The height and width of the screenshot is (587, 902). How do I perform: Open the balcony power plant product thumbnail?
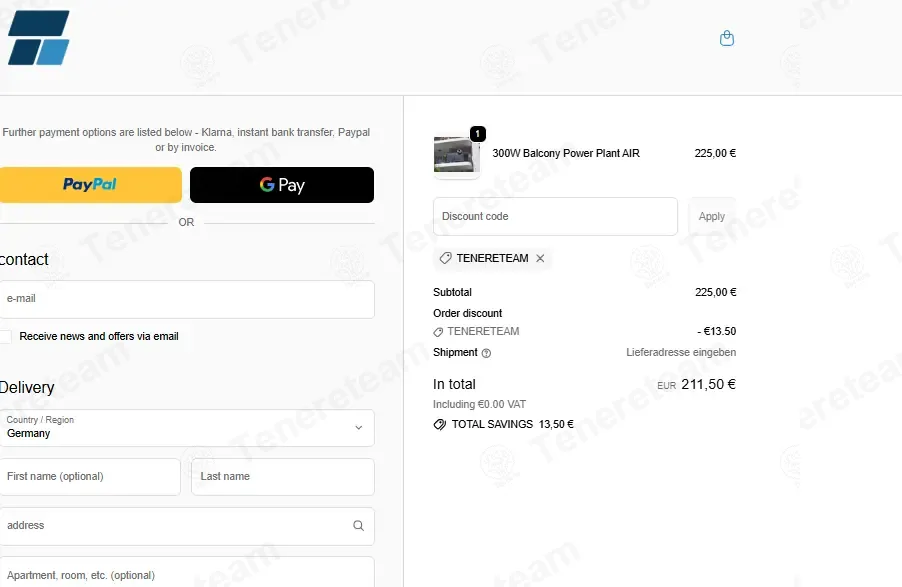(x=457, y=154)
